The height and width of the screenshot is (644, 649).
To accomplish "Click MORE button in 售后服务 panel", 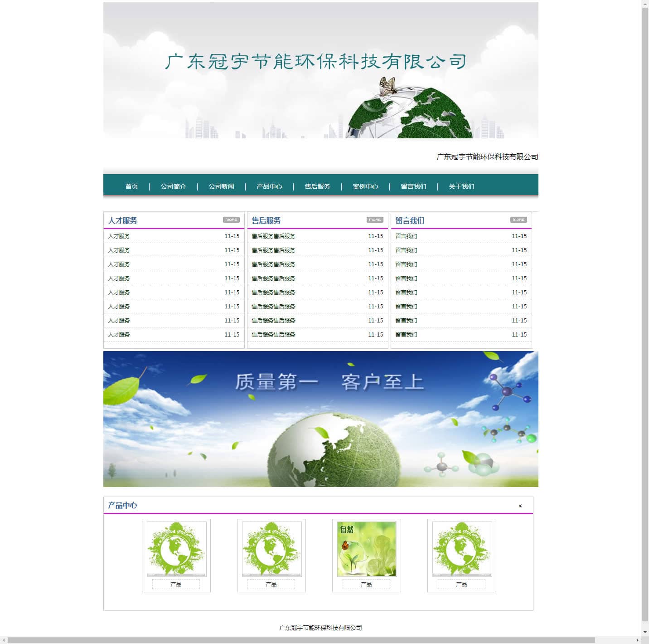I will tap(375, 220).
